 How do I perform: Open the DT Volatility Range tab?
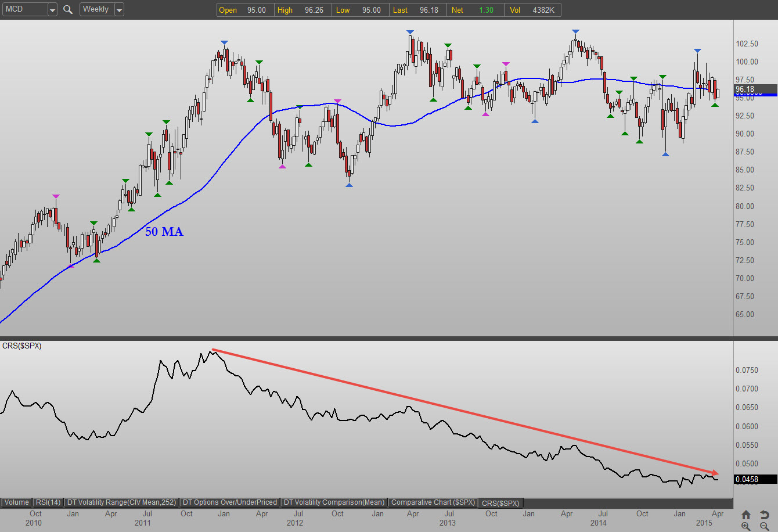click(x=121, y=502)
